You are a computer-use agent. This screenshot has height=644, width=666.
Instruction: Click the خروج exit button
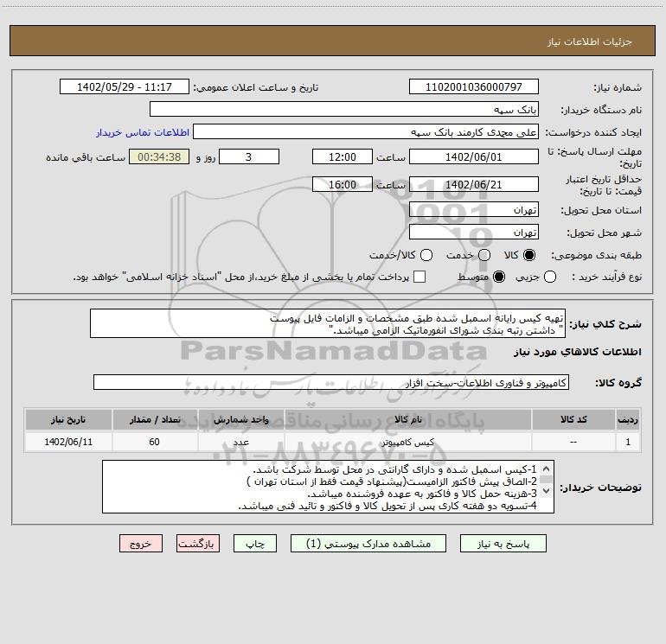[x=141, y=544]
